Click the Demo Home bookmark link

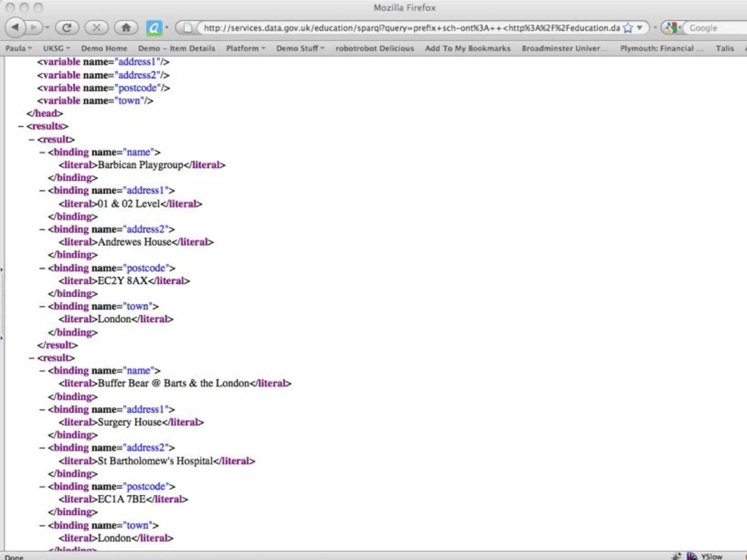pyautogui.click(x=104, y=48)
